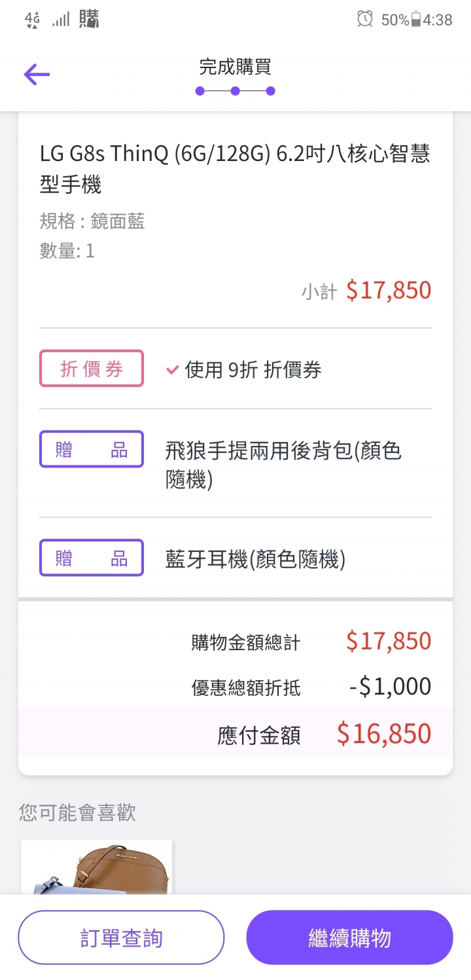Tap the battery indicator icon
The image size is (471, 980).
pyautogui.click(x=415, y=20)
